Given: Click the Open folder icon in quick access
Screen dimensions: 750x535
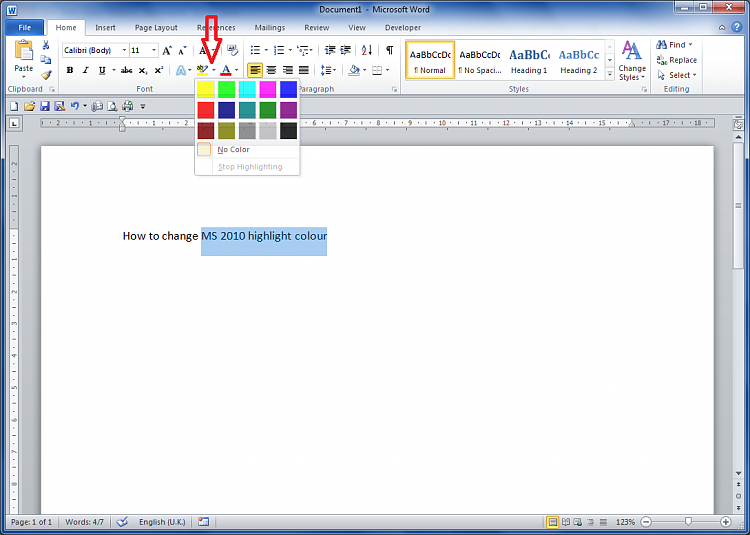Looking at the screenshot, I should [29, 106].
